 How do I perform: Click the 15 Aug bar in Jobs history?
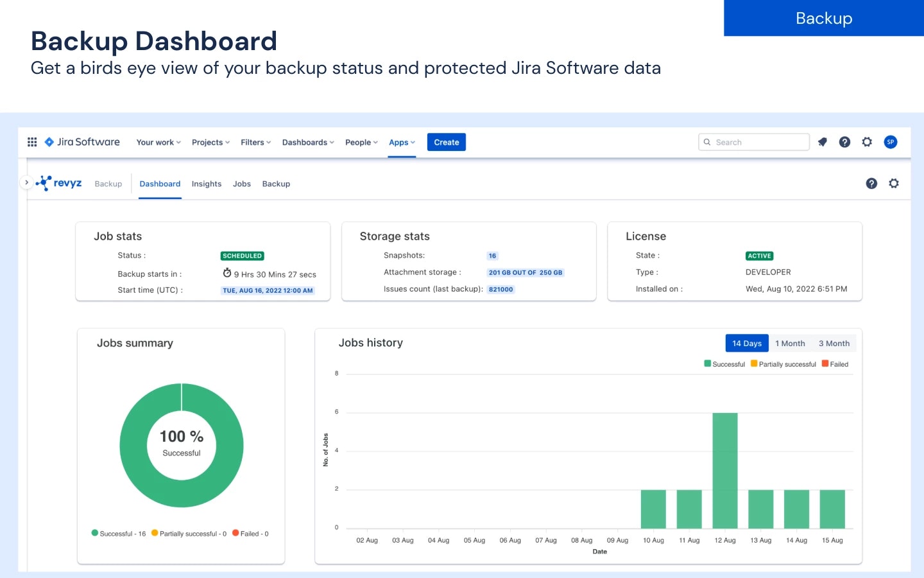[832, 509]
